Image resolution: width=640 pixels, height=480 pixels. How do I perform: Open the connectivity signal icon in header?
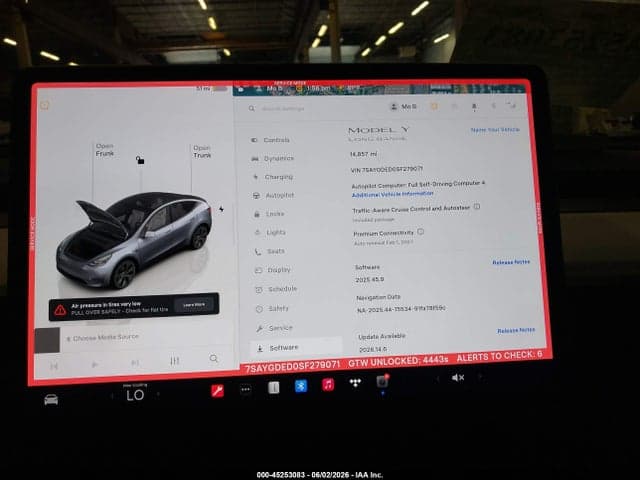click(512, 106)
